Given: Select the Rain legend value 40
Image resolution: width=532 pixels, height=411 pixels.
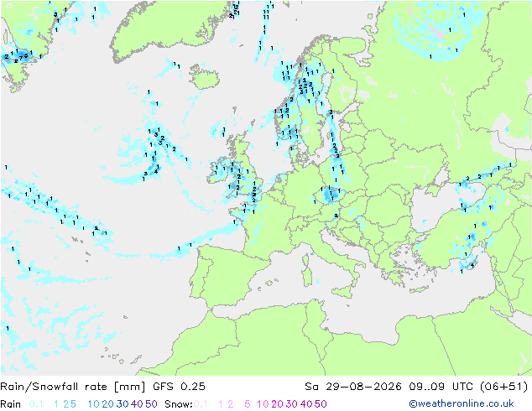Looking at the screenshot, I should [137, 404].
